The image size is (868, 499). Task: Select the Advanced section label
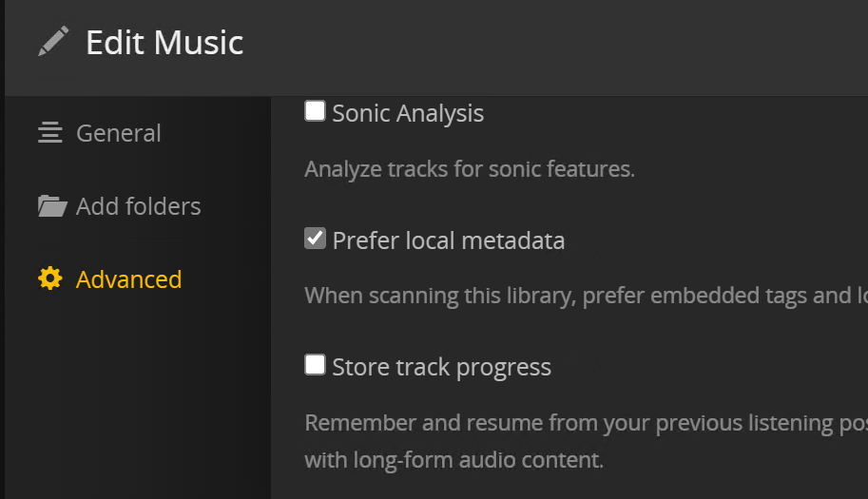[128, 279]
